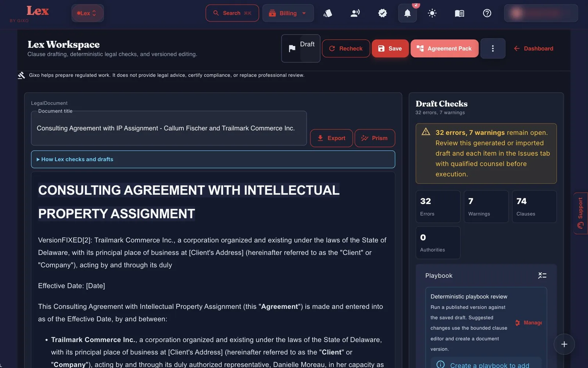Go back to Dashboard
The width and height of the screenshot is (588, 368).
coord(533,49)
